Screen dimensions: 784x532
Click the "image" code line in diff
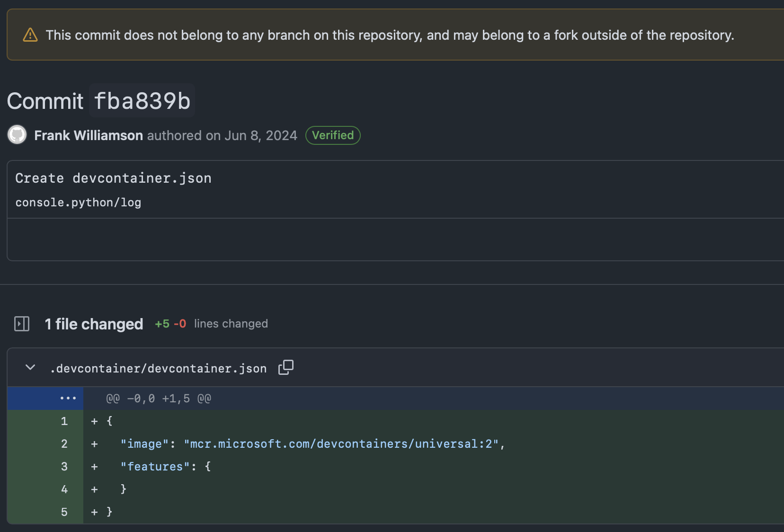[312, 444]
